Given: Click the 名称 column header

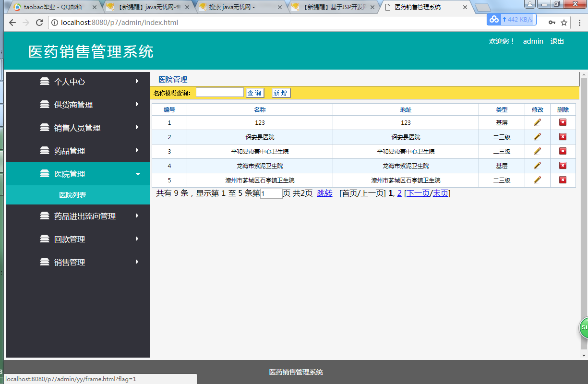Looking at the screenshot, I should click(x=260, y=109).
